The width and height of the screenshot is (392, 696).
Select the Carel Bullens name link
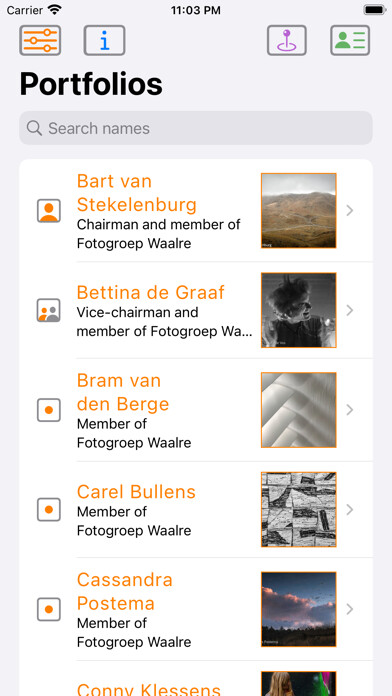[136, 492]
